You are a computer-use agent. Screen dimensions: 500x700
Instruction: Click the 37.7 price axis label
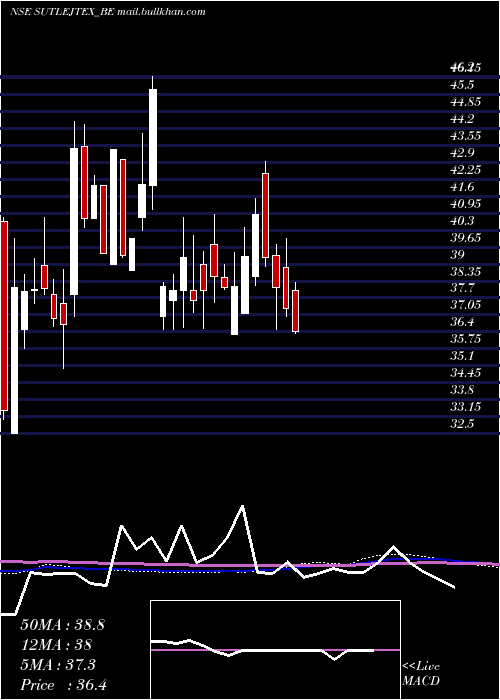click(x=462, y=289)
